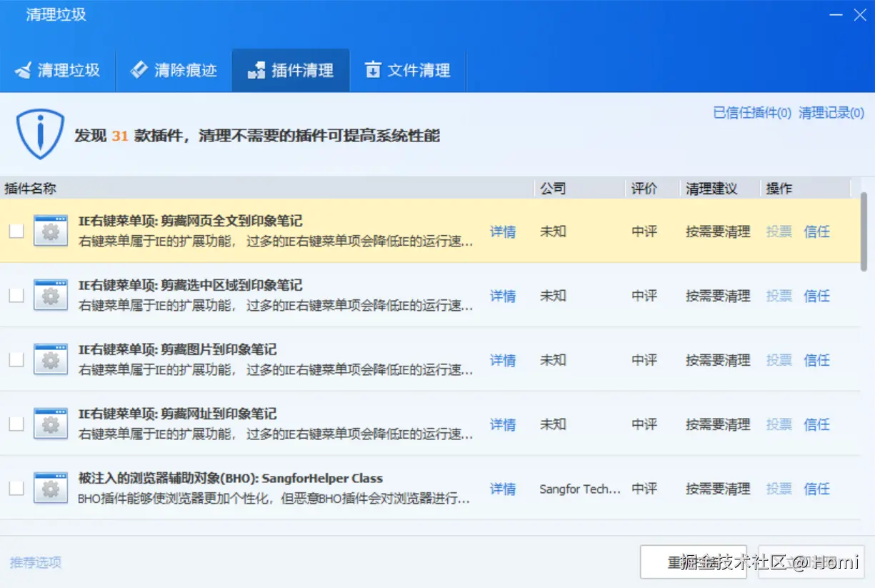Image resolution: width=875 pixels, height=588 pixels.
Task: Select the row title 剪藏选中区域到印象笔记
Action: point(190,285)
